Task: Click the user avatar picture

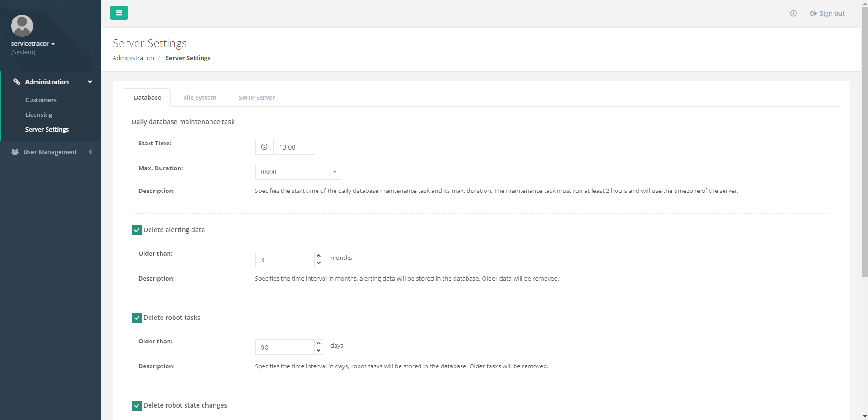Action: (x=22, y=26)
